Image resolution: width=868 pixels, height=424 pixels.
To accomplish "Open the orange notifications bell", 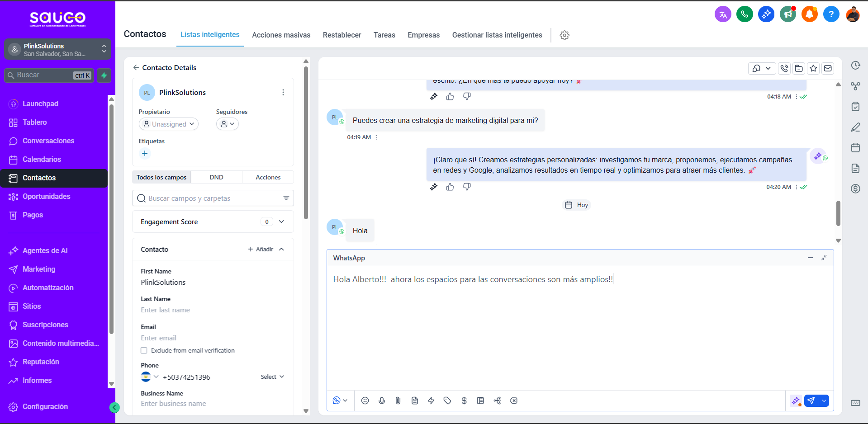I will pos(809,14).
